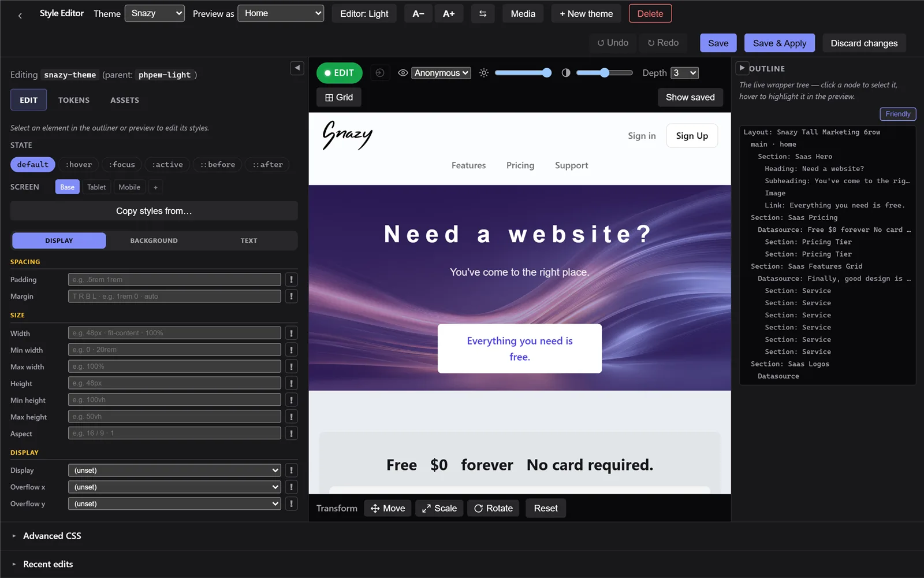Click the Padding input field
924x578 pixels.
174,280
